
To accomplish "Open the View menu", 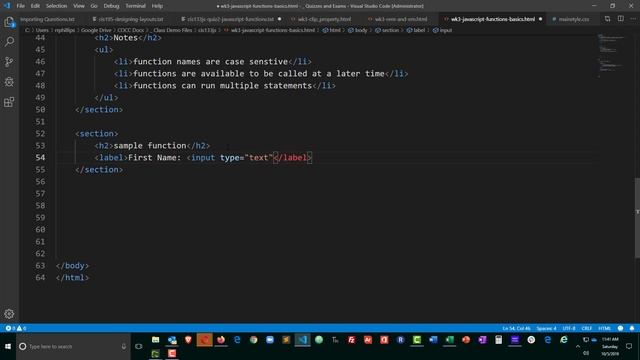I will click(79, 6).
